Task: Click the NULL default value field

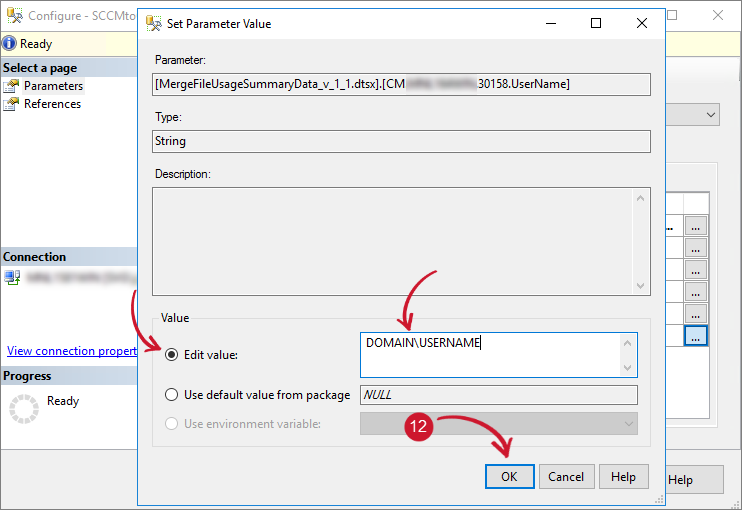Action: [499, 395]
